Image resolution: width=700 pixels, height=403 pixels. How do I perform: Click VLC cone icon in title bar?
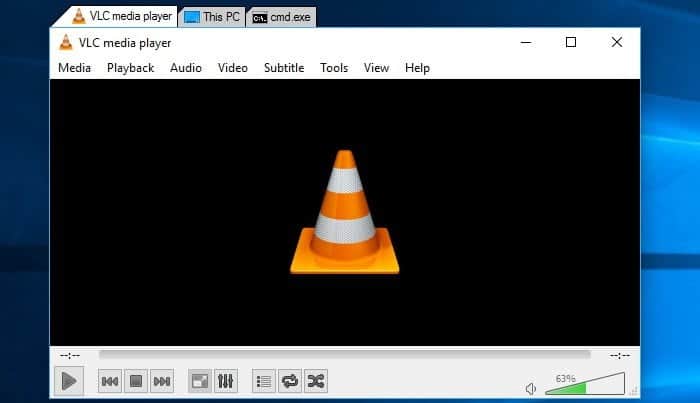point(66,42)
